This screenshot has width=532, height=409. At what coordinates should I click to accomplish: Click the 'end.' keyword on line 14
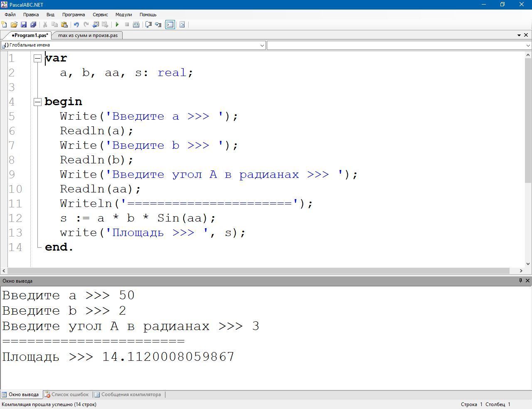click(x=59, y=247)
